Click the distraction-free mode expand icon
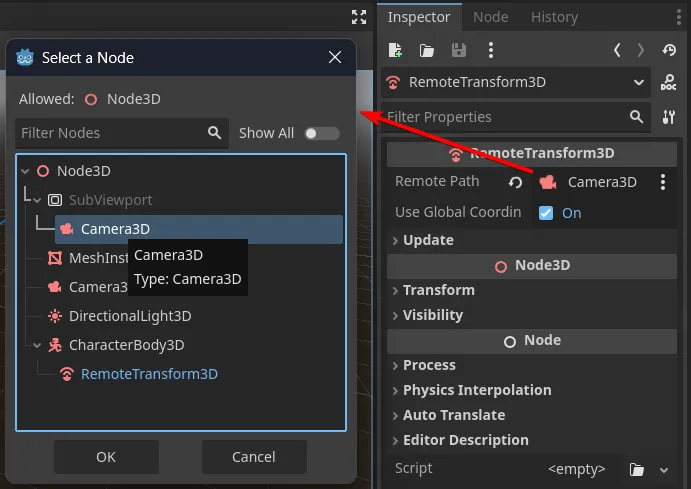The height and width of the screenshot is (489, 691). pyautogui.click(x=359, y=17)
